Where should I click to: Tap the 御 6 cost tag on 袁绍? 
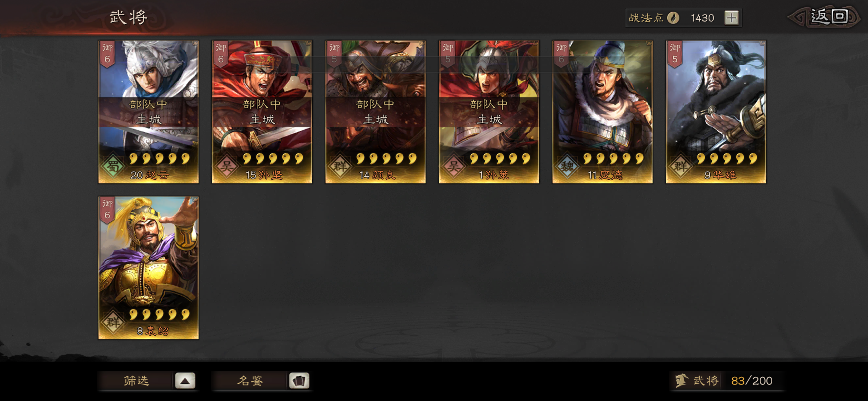pyautogui.click(x=107, y=210)
